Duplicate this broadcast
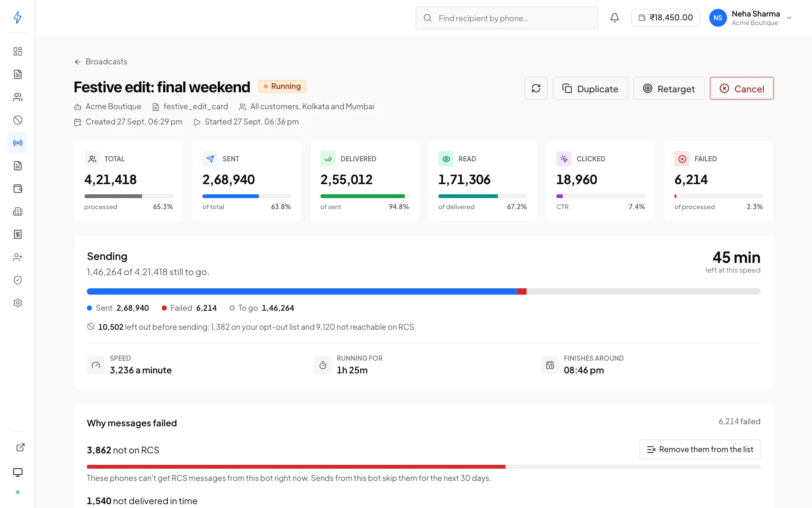The width and height of the screenshot is (812, 508). pos(590,88)
